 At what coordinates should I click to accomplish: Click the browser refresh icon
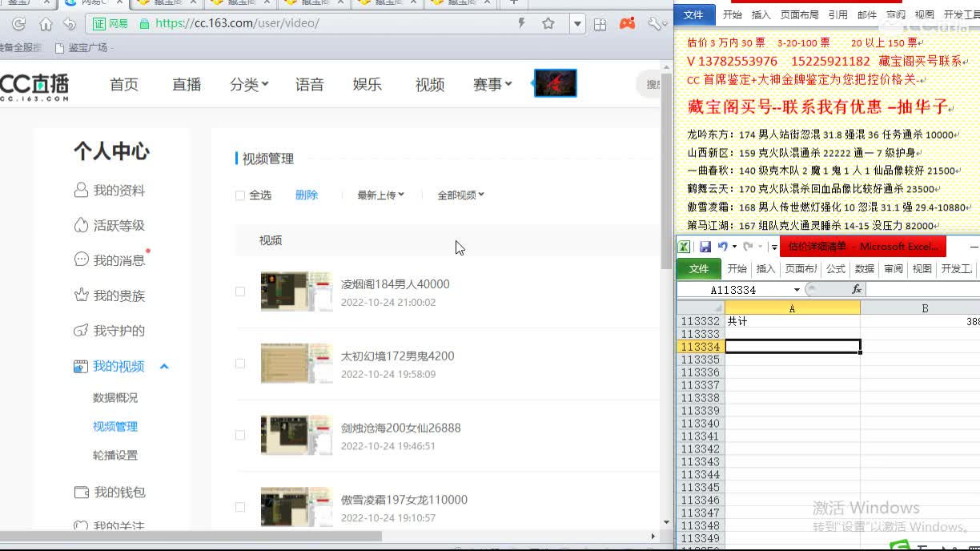tap(19, 24)
